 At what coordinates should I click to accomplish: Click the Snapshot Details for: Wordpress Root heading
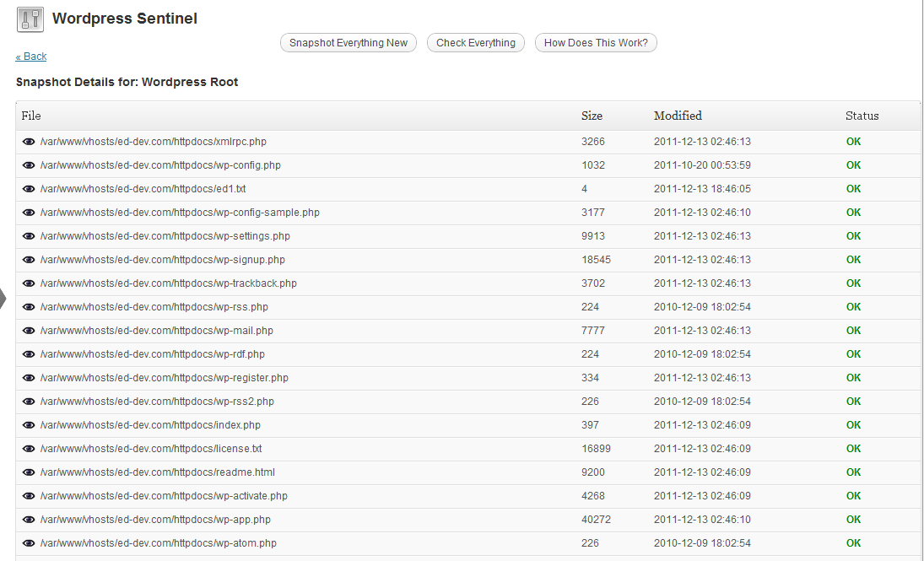point(127,82)
